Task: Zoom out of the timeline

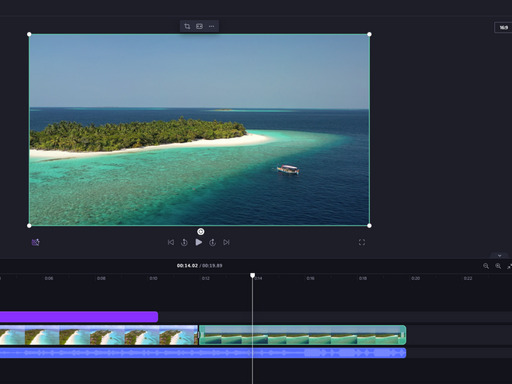Action: point(486,266)
